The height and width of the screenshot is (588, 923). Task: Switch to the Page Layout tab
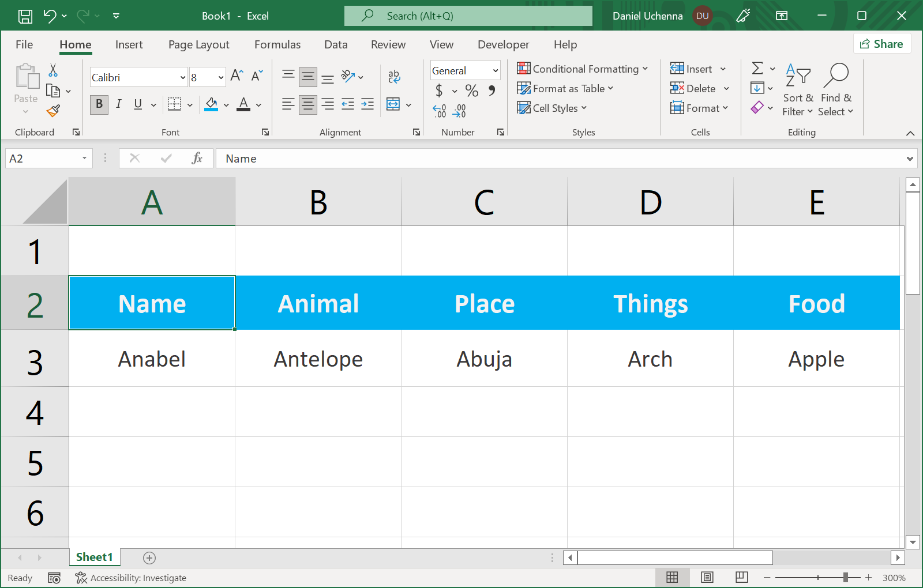(x=198, y=44)
